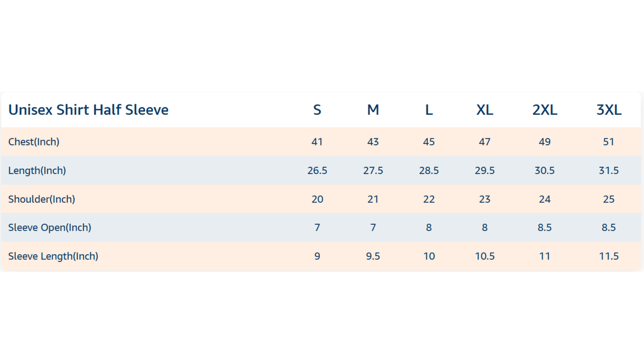Click the Sleeve Length(Inch) row label
Image resolution: width=644 pixels, height=362 pixels.
53,256
